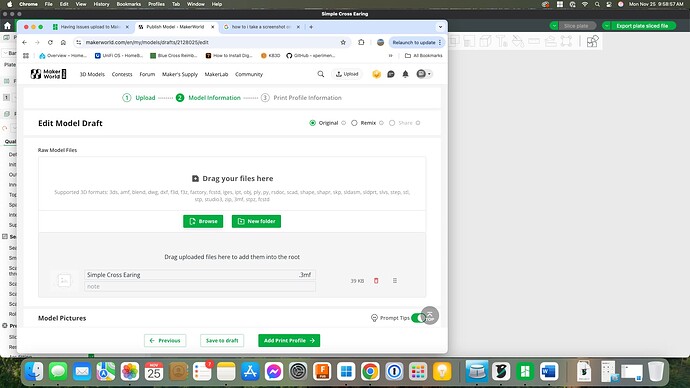Screen dimensions: 690x388
Task: Click the reorder handle for Simple Cross Earing
Action: 395,281
